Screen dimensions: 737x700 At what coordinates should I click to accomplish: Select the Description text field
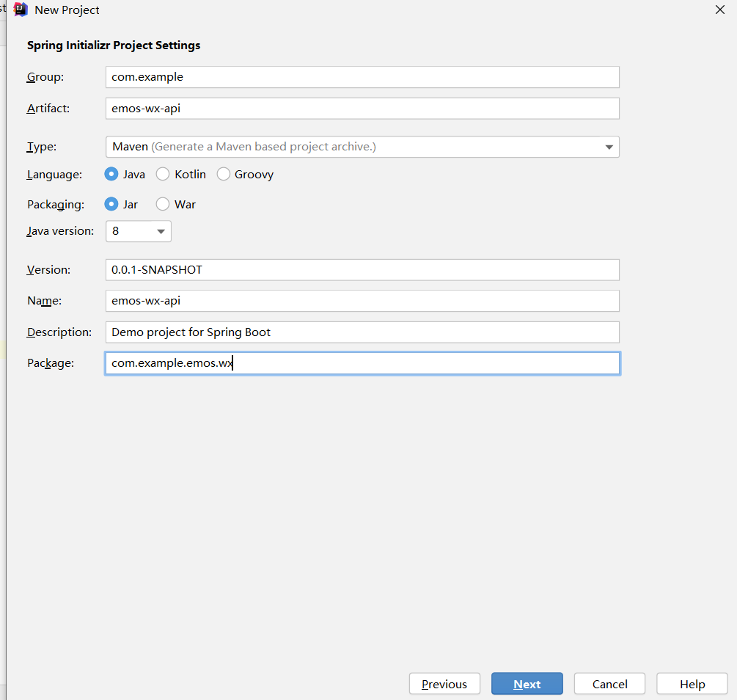(x=362, y=332)
